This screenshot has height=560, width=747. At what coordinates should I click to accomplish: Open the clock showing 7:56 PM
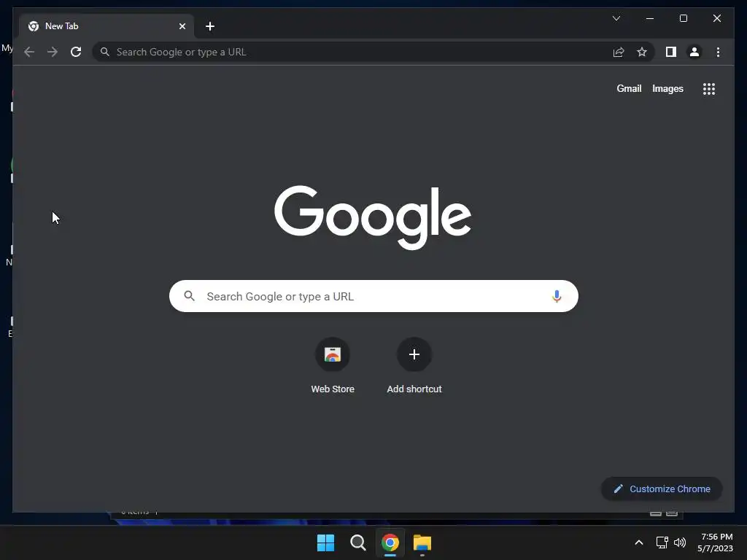(715, 542)
